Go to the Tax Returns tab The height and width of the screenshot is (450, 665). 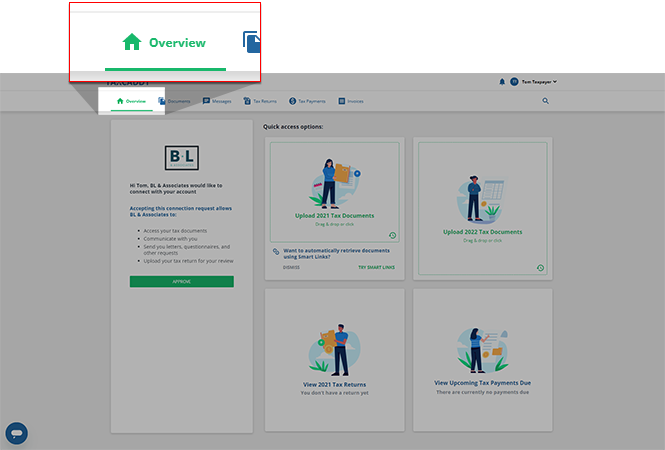pyautogui.click(x=260, y=101)
